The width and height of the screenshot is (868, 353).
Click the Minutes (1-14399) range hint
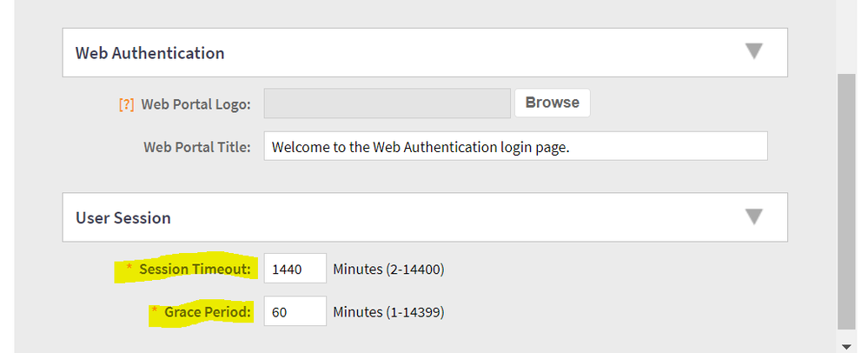(x=388, y=311)
